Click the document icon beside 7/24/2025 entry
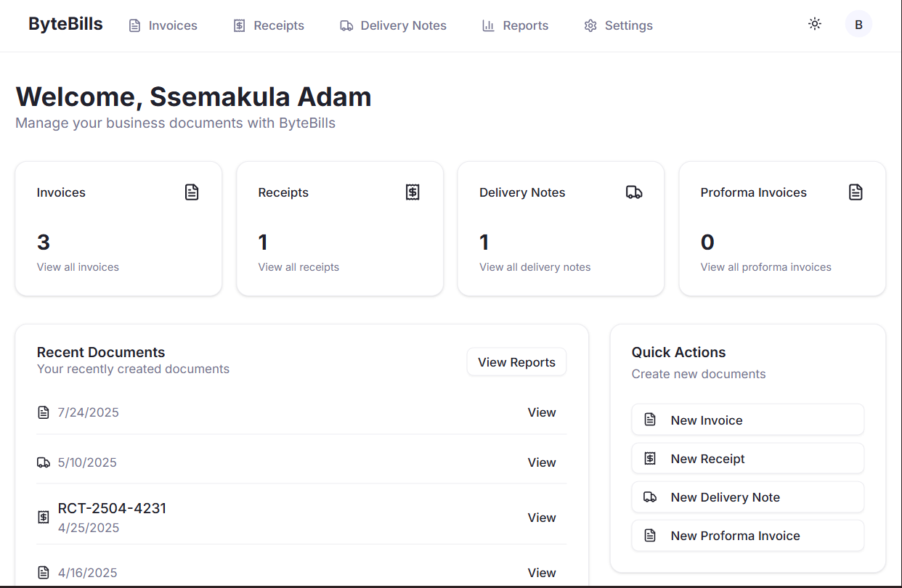The image size is (902, 588). [44, 412]
